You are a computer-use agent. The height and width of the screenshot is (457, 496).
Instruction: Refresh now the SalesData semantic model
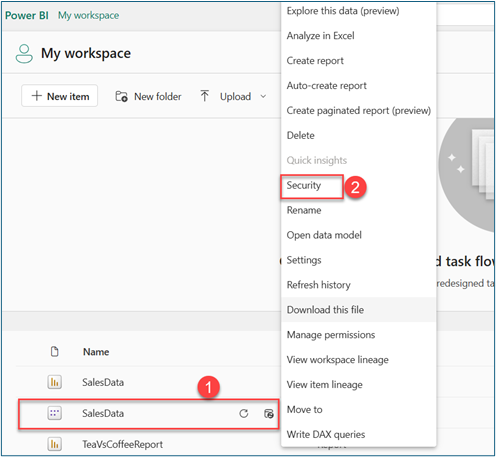pyautogui.click(x=244, y=414)
